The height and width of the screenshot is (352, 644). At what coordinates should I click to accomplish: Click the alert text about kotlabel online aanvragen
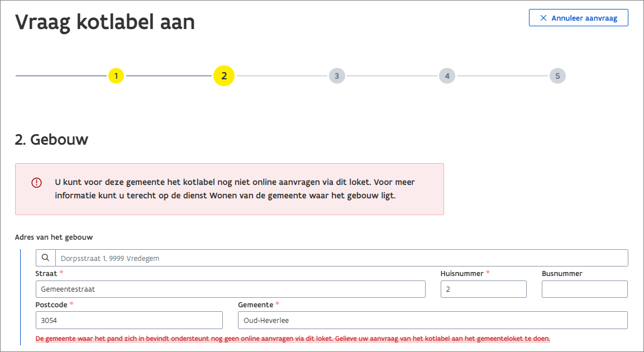(x=235, y=189)
